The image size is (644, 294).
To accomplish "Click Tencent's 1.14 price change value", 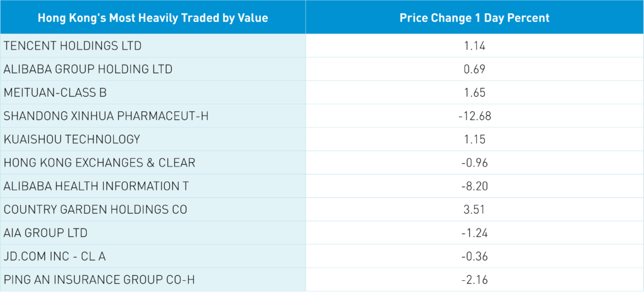I will 474,45.
